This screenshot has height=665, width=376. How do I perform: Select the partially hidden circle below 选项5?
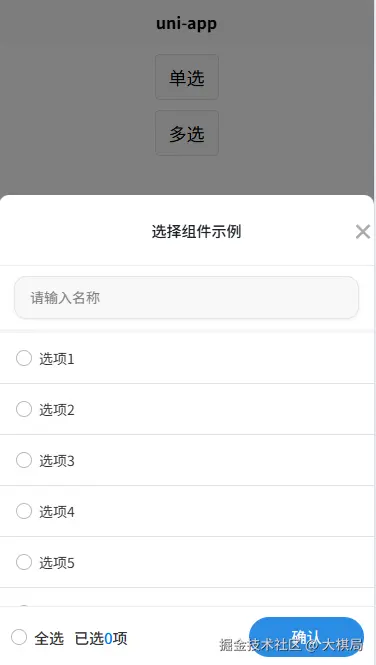tap(24, 606)
